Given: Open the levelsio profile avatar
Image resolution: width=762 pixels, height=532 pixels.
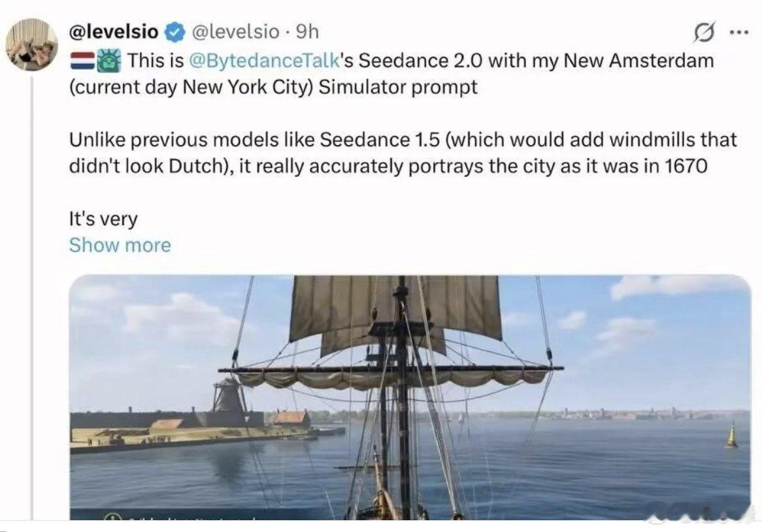Looking at the screenshot, I should point(31,44).
